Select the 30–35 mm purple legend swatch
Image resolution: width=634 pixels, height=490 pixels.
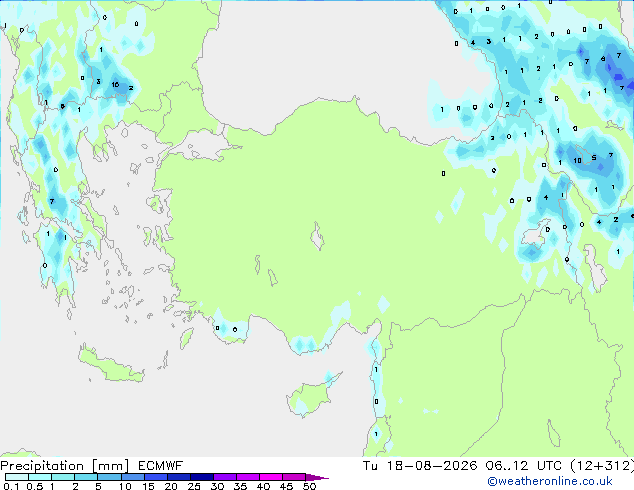(225, 477)
